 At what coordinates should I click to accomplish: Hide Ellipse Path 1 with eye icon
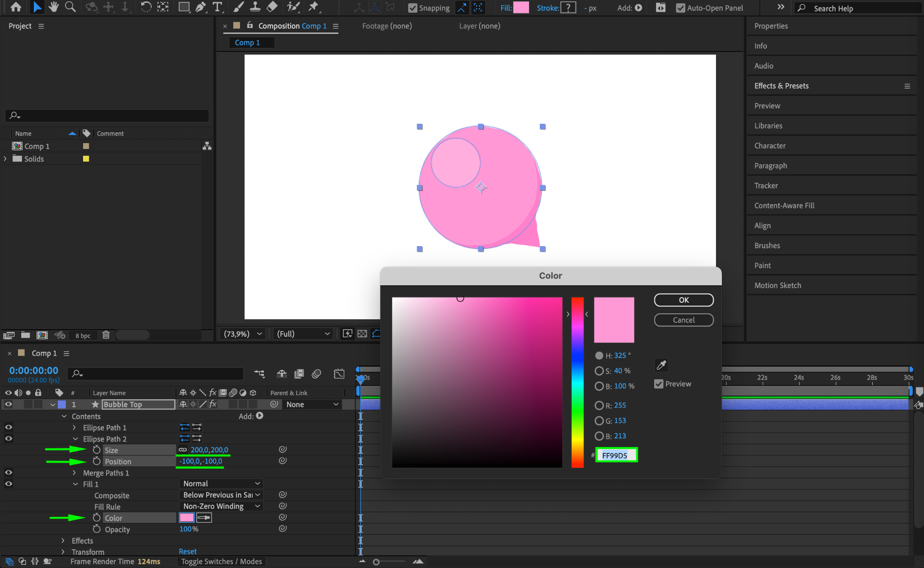[x=9, y=427]
